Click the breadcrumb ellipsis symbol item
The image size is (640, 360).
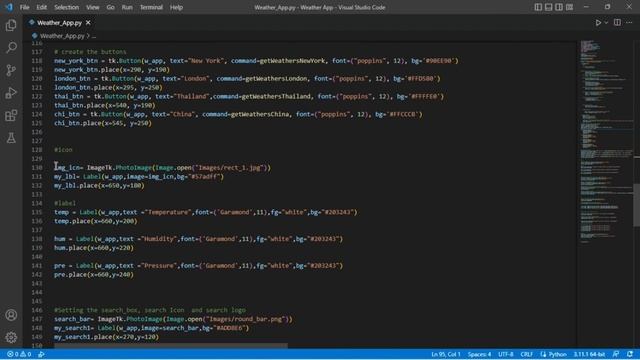coord(94,36)
